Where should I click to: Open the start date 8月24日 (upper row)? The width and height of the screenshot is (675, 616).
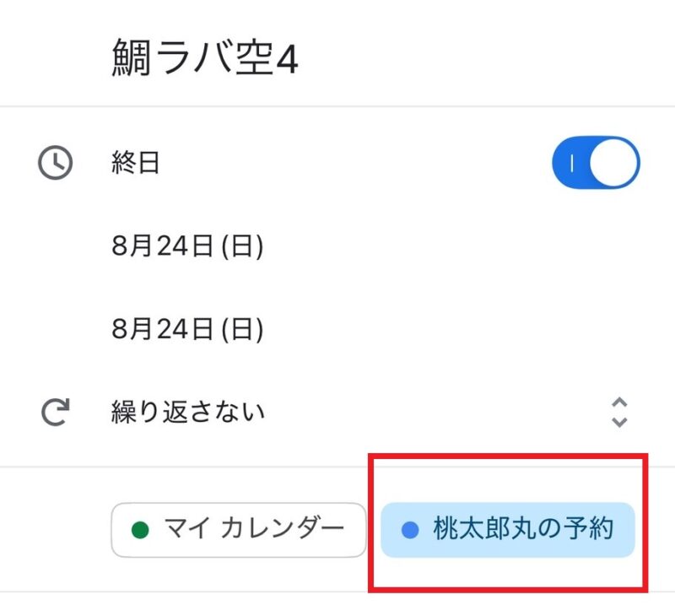coord(187,246)
